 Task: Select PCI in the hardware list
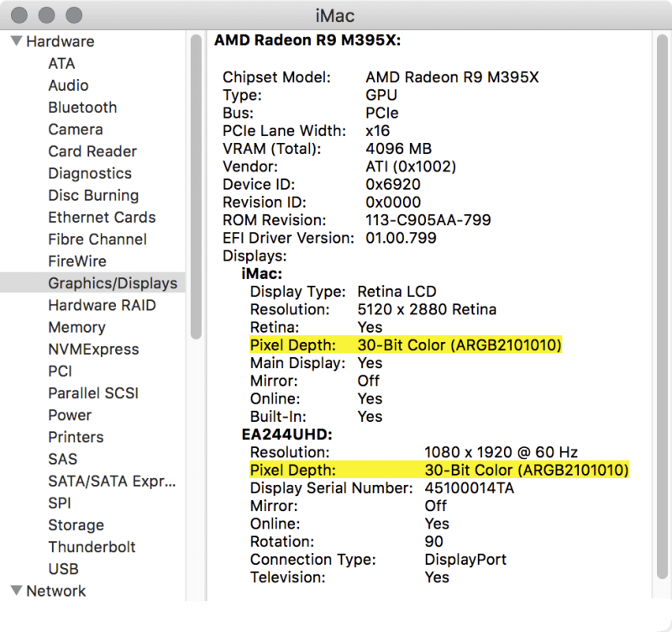(60, 371)
